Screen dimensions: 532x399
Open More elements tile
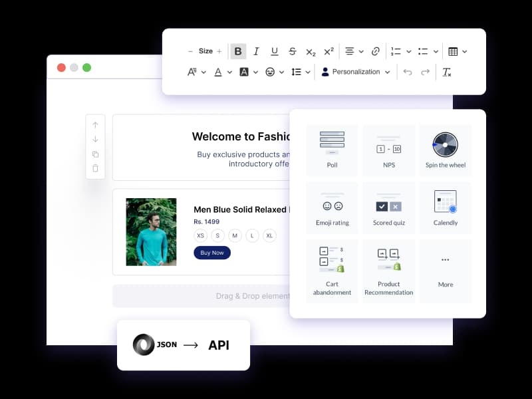[x=446, y=271]
